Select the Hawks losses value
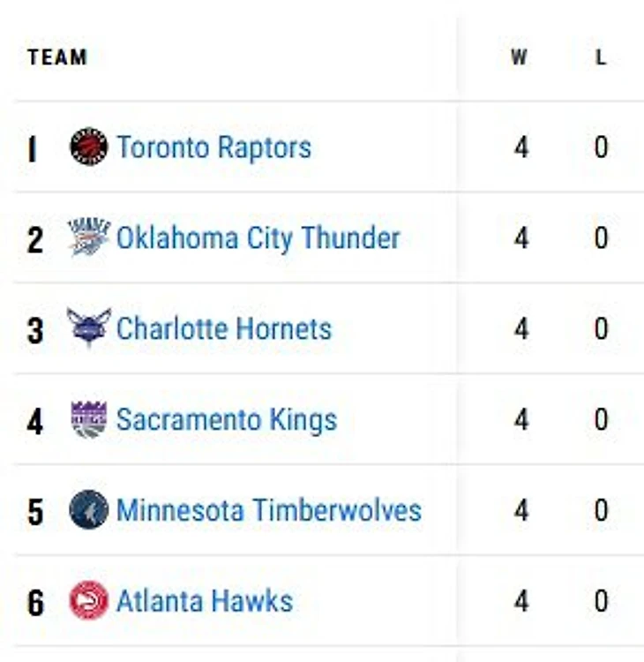Image resolution: width=644 pixels, height=662 pixels. 602,601
